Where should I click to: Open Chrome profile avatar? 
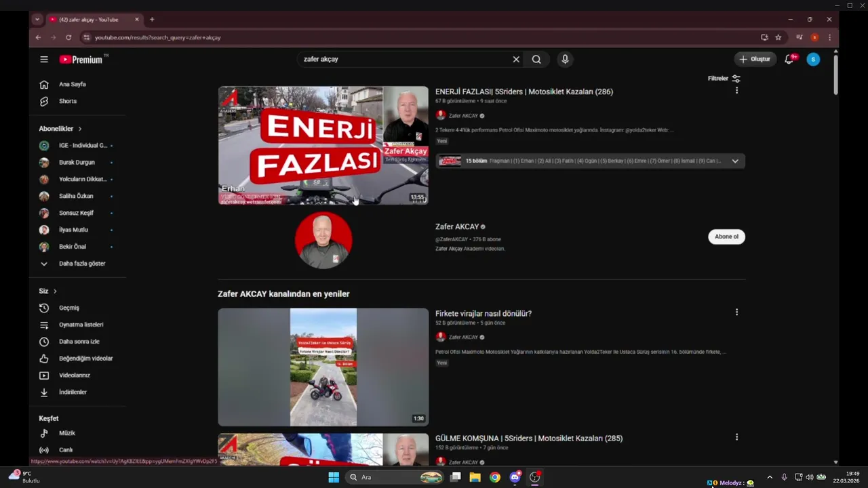[x=814, y=38]
